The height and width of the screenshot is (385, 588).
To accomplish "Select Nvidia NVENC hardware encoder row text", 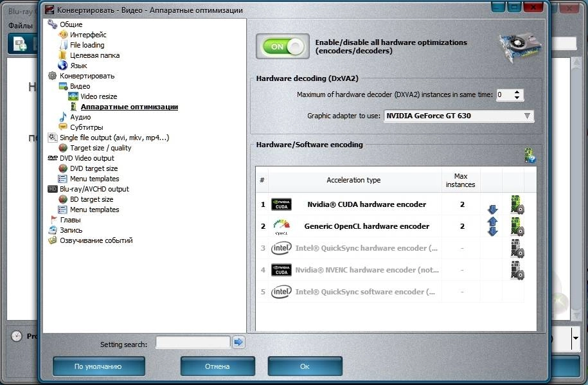I will (367, 270).
